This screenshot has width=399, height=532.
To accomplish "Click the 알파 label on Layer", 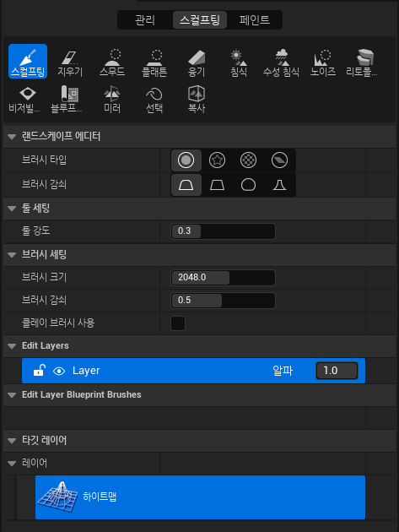I will 283,371.
